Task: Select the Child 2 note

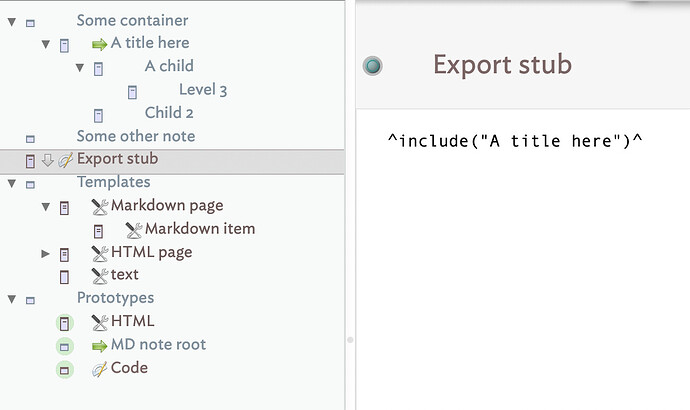Action: tap(169, 113)
